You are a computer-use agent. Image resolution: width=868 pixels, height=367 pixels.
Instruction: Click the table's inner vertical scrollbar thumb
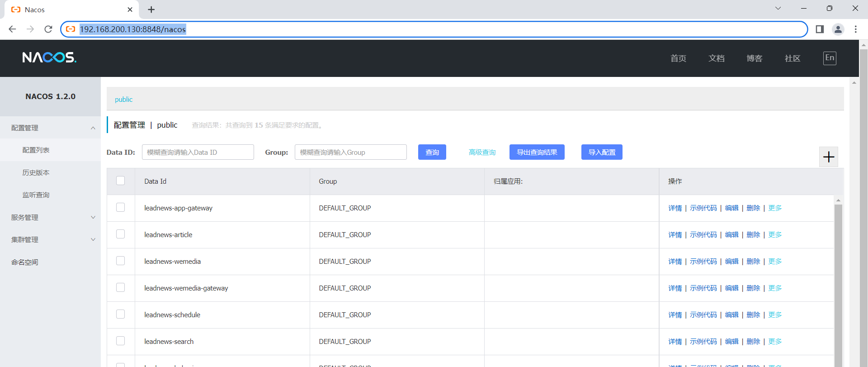838,285
